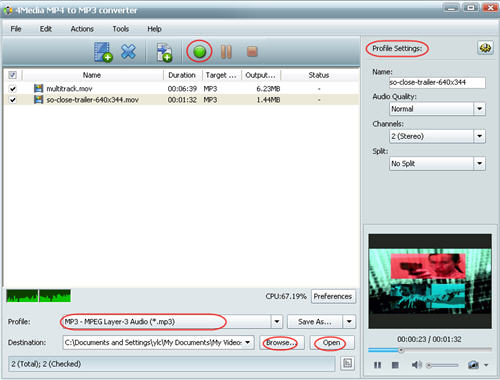This screenshot has height=380, width=500.
Task: Click the log icon beside the status bar
Action: tap(347, 363)
